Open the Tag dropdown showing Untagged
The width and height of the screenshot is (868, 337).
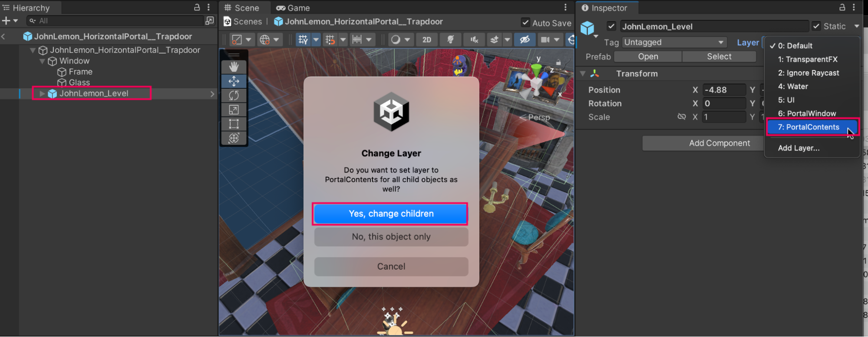click(674, 42)
